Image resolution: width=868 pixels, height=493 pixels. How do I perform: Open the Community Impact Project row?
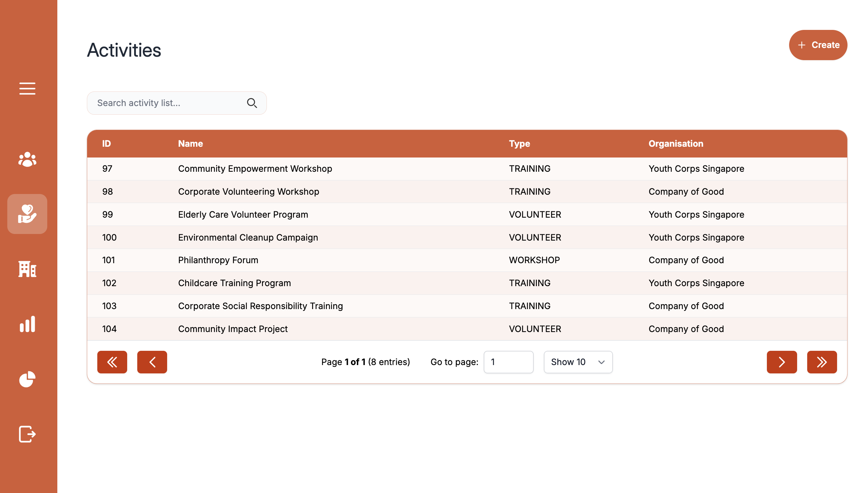point(233,329)
